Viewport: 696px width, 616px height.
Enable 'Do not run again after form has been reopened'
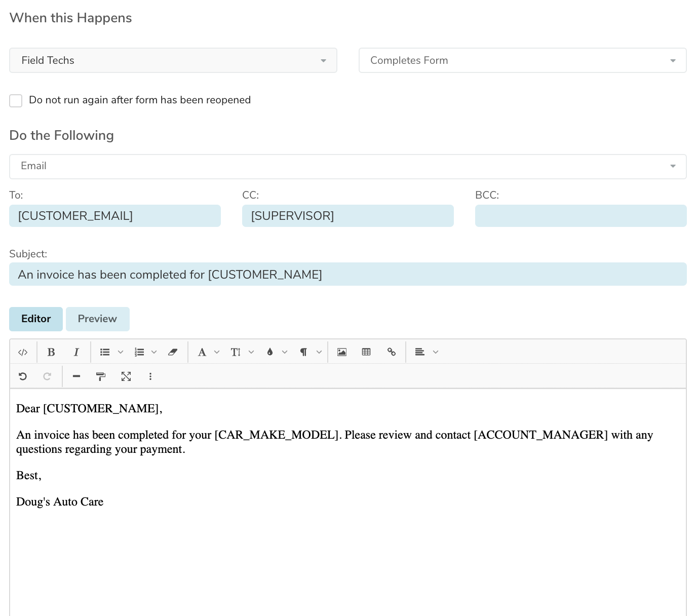[16, 100]
